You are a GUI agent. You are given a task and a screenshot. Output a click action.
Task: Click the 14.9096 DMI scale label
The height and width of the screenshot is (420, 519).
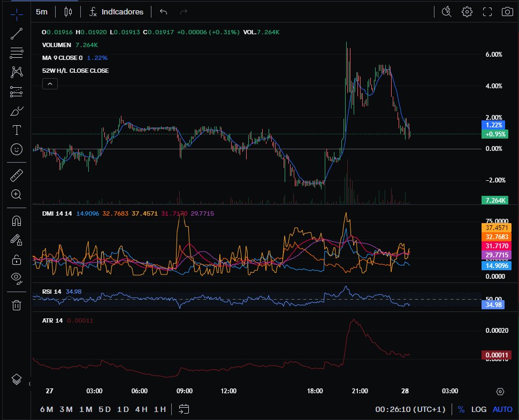[x=497, y=265]
